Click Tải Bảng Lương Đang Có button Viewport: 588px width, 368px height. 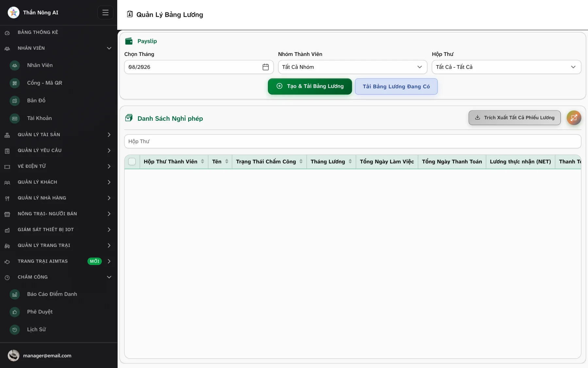pyautogui.click(x=396, y=86)
